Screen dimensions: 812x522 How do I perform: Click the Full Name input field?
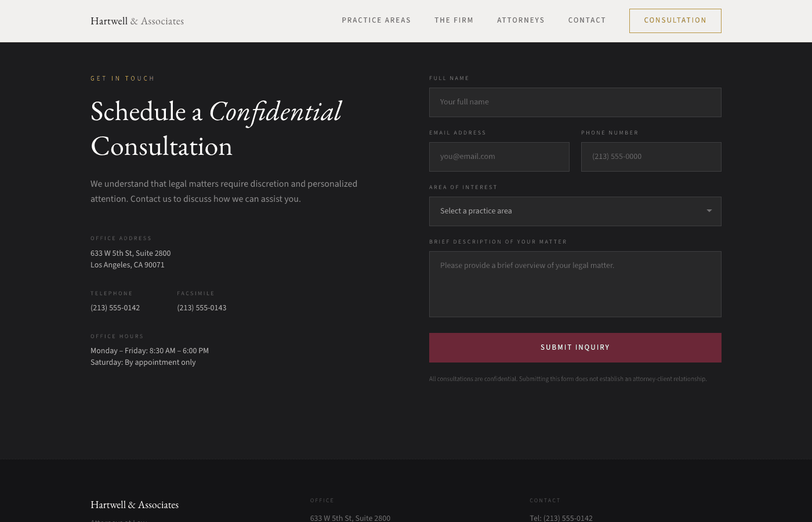(575, 102)
